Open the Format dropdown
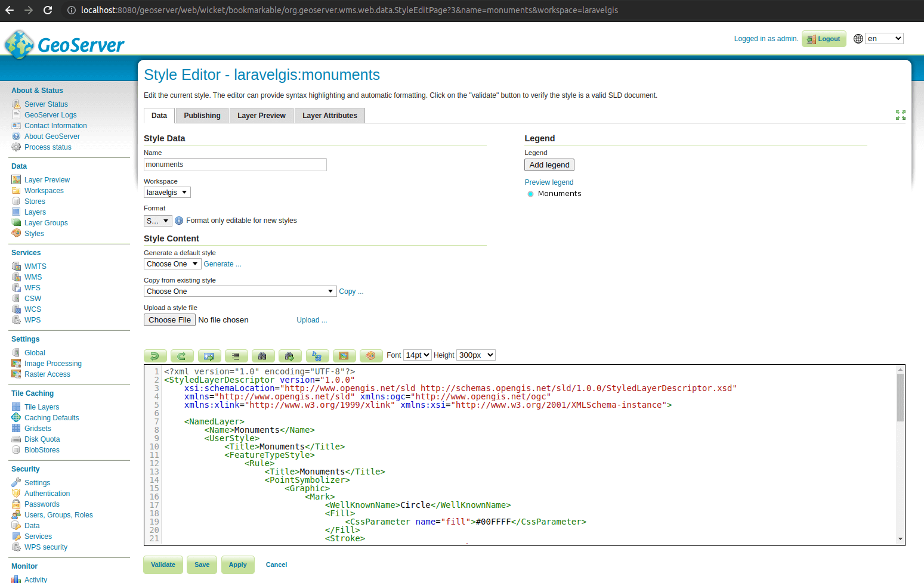Screen dimensions: 924x583 (157, 221)
